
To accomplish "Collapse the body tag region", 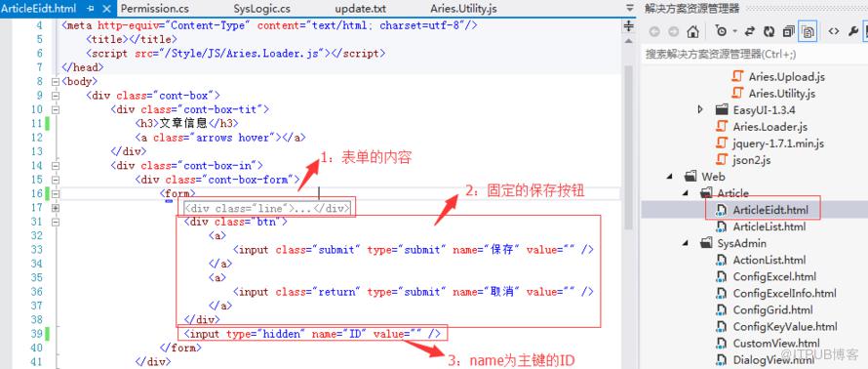I will [55, 82].
